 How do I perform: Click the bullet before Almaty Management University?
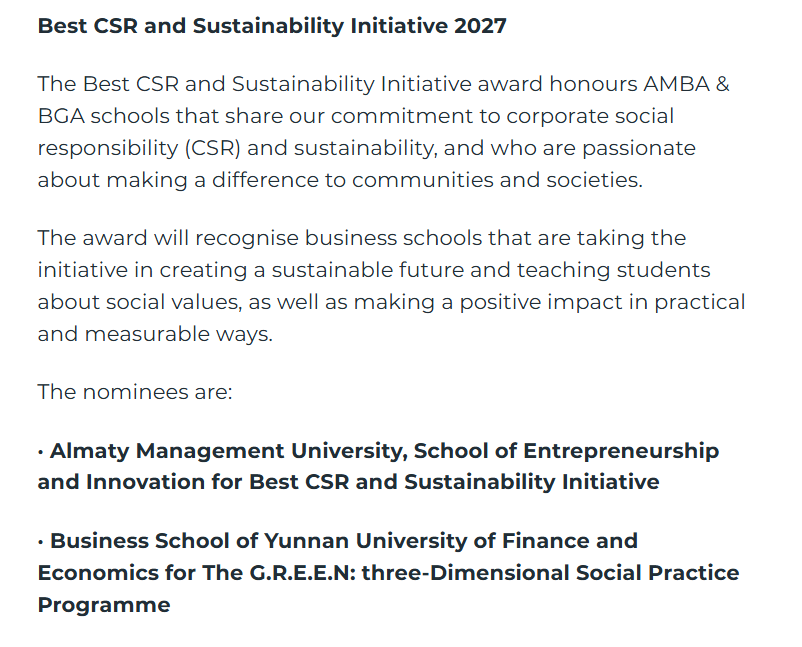(40, 452)
